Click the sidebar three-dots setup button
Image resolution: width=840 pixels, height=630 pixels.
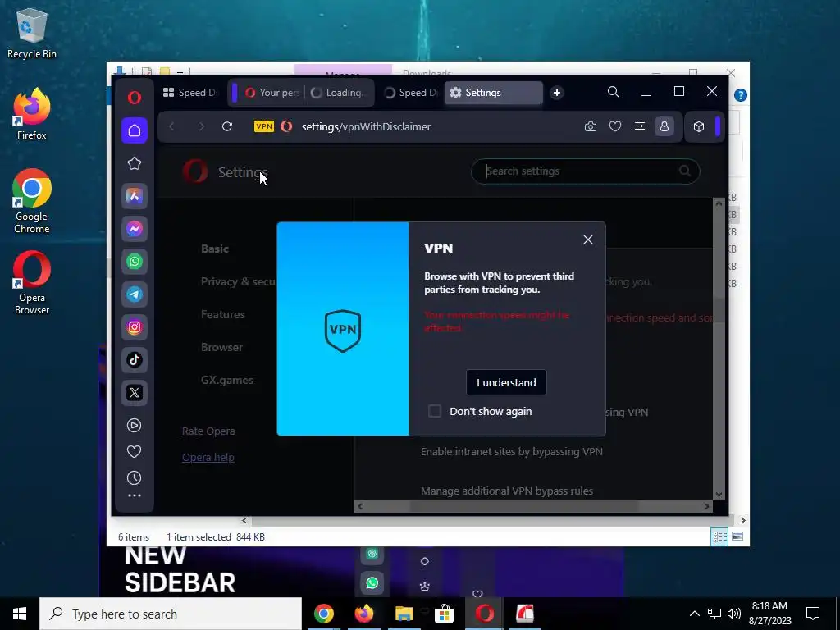(134, 495)
